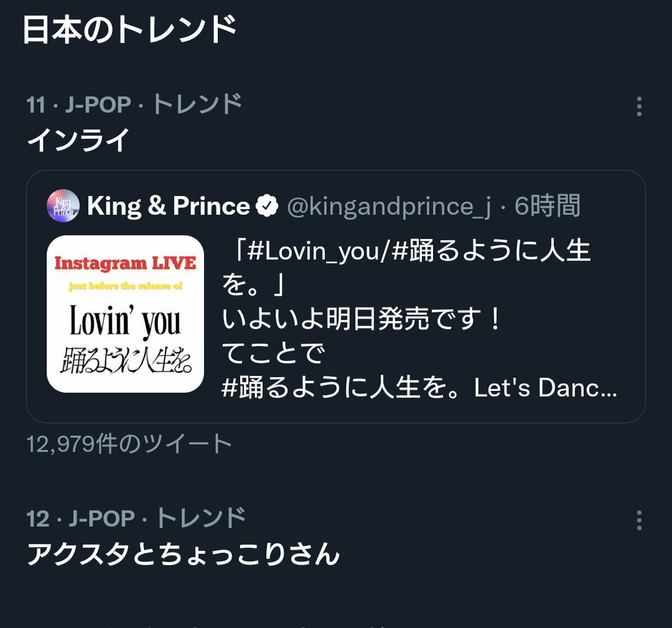Click the を。」 line ending the tweet title

(253, 286)
